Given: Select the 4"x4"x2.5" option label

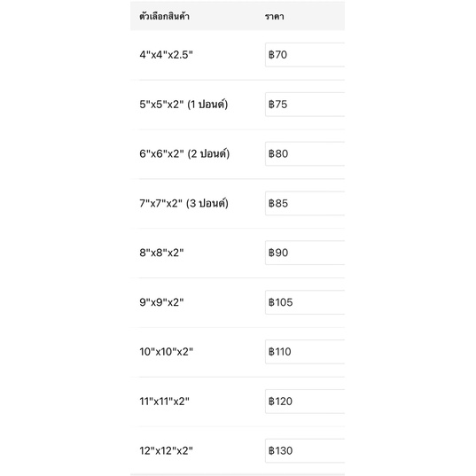Looking at the screenshot, I should (166, 55).
